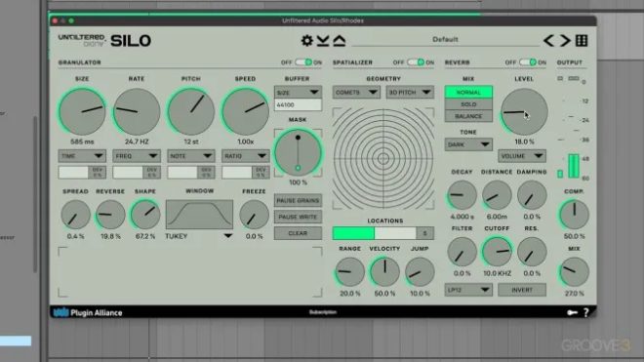Image resolution: width=644 pixels, height=362 pixels.
Task: Toggle the Granulator on/off switch
Action: [x=303, y=62]
